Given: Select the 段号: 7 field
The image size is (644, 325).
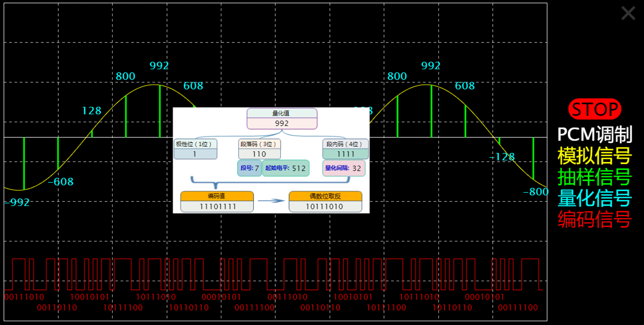Looking at the screenshot, I should click(249, 168).
